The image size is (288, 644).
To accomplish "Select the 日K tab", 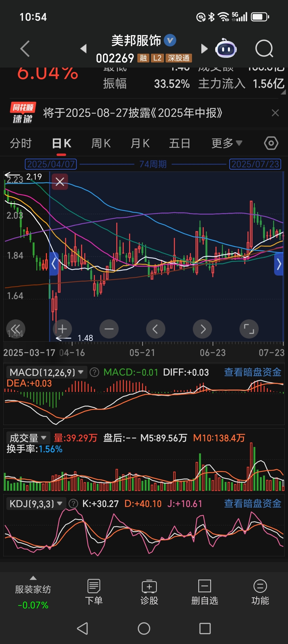I will [x=61, y=143].
